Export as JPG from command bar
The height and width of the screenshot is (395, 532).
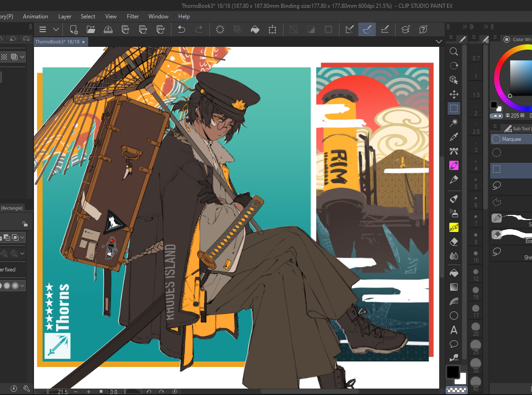tap(125, 29)
